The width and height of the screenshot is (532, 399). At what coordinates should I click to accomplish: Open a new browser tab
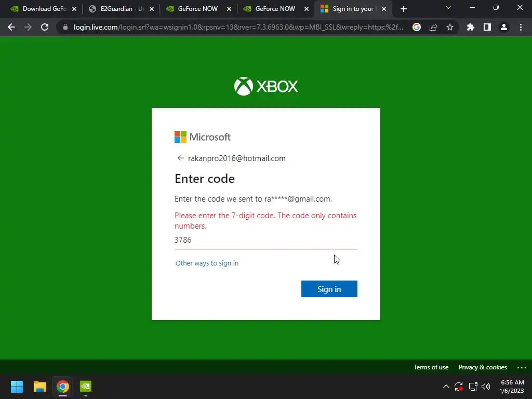pyautogui.click(x=403, y=9)
